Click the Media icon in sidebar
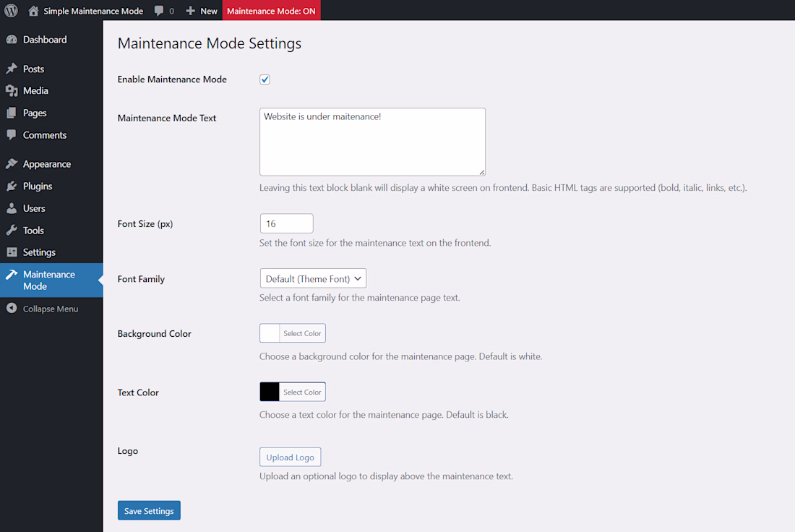This screenshot has width=795, height=532. 12,91
